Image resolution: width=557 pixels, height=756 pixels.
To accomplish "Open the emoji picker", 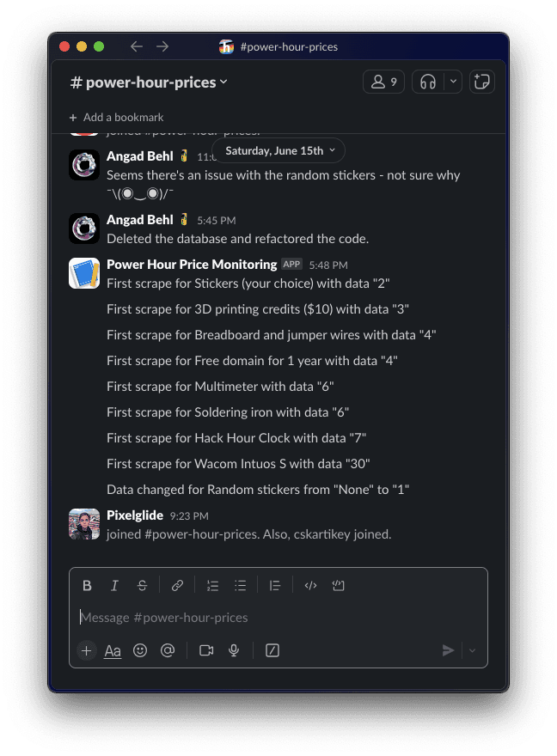I will pos(140,650).
